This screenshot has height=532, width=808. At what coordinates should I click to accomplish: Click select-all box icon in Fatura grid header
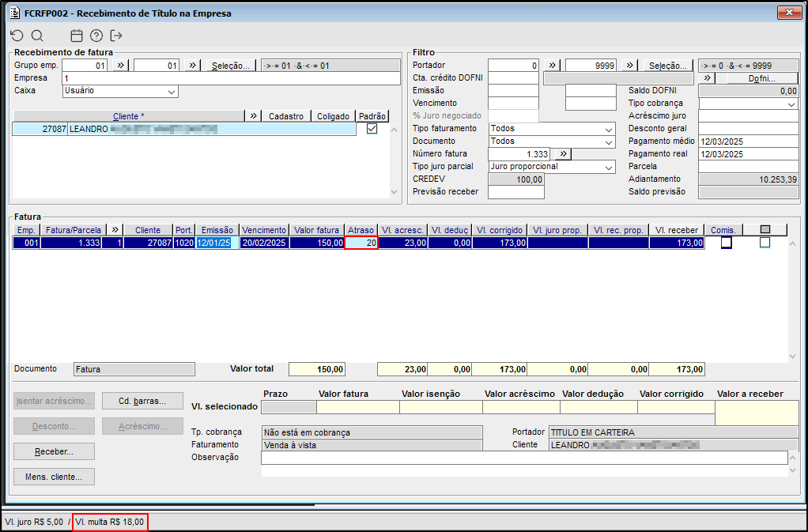[765, 230]
